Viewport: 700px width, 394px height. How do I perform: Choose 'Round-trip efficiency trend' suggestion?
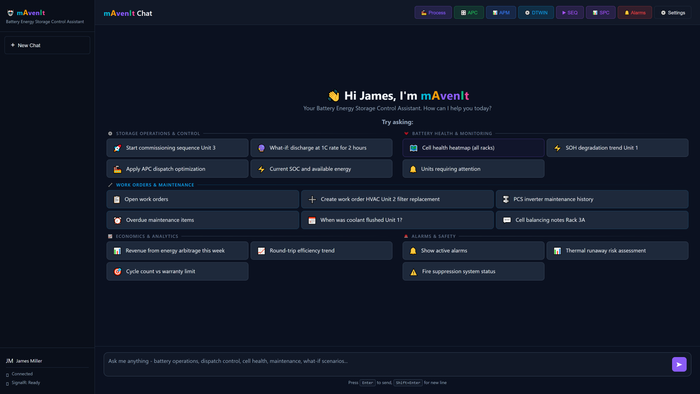click(321, 251)
